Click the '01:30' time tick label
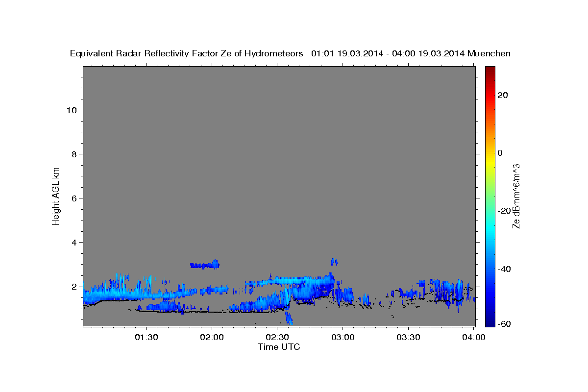The width and height of the screenshot is (588, 392). tap(147, 337)
